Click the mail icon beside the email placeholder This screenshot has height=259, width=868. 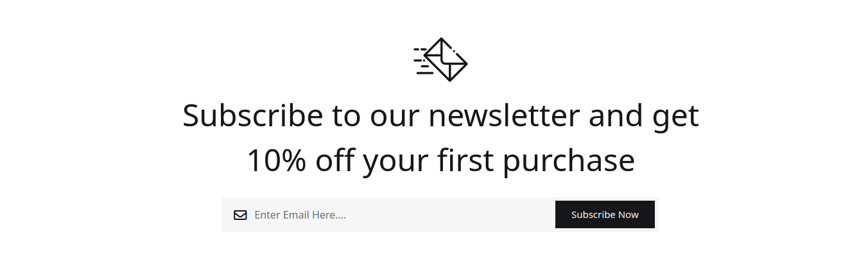pos(240,215)
